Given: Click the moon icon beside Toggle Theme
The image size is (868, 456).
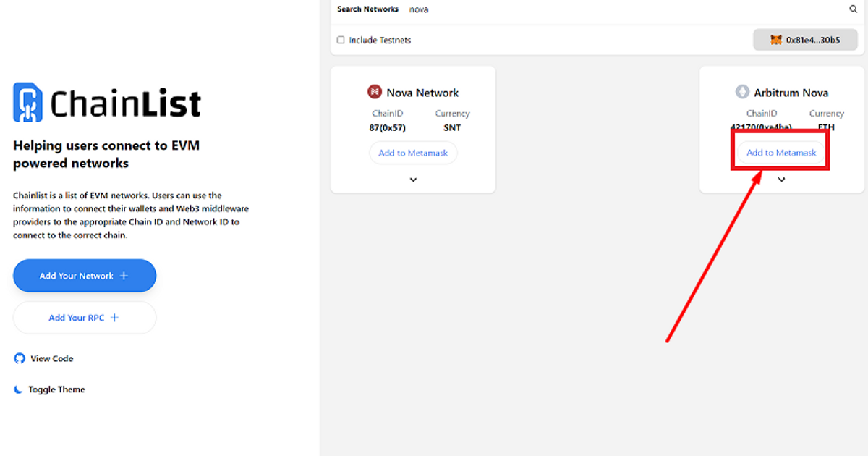Looking at the screenshot, I should coord(19,389).
